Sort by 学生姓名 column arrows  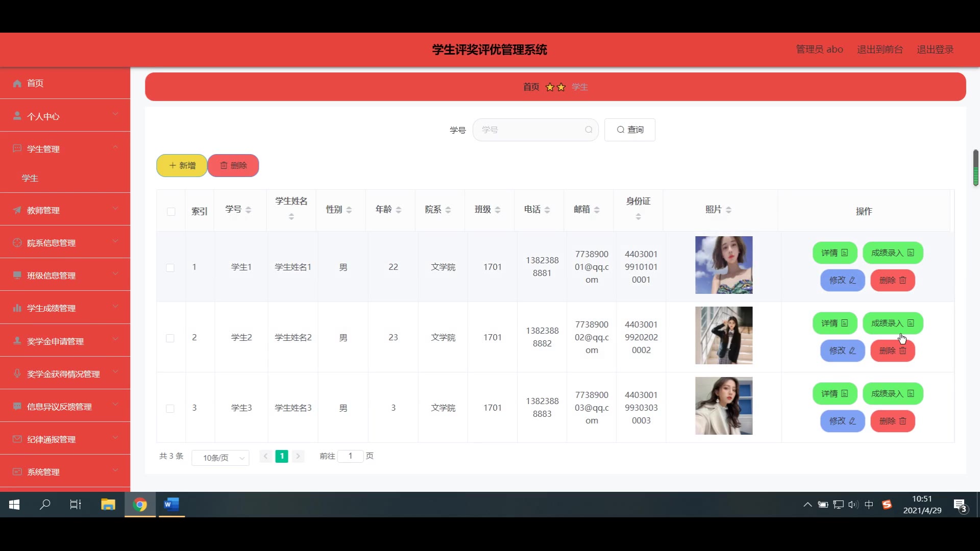click(291, 217)
